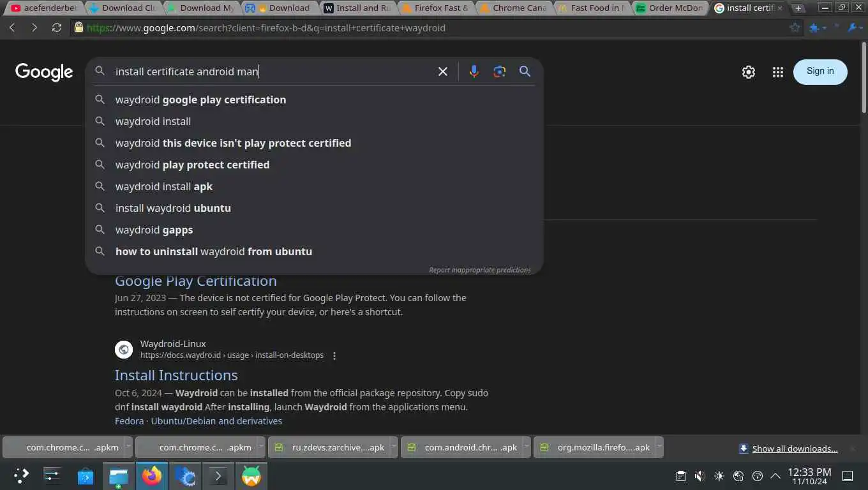Open com.android.chr apk download dropdown

click(x=526, y=447)
